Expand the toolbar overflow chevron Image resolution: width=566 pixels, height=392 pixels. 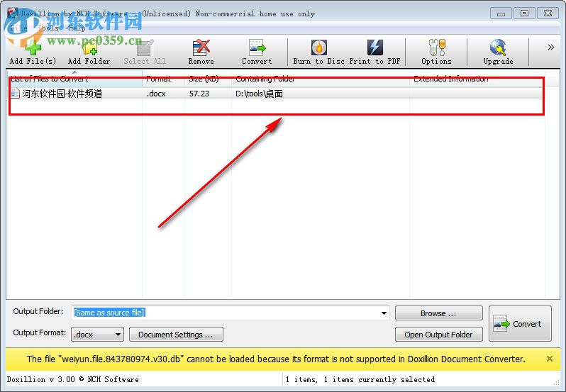point(550,47)
